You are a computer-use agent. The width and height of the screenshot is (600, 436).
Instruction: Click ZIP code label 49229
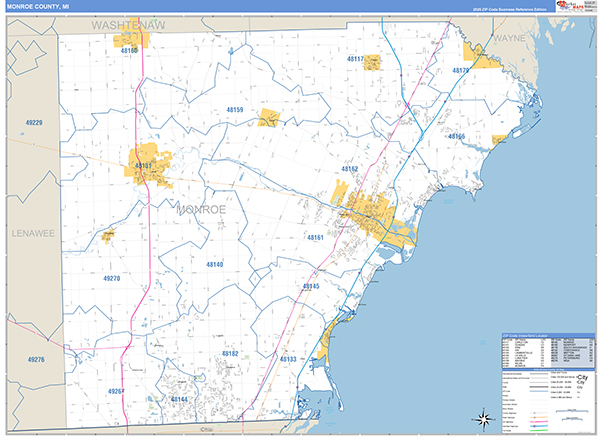(34, 122)
